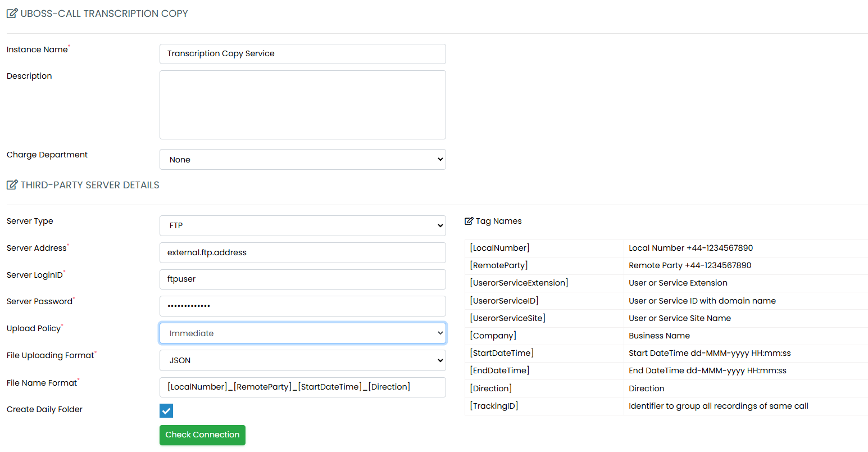Viewport: 868px width, 452px height.
Task: Click the 'Remote Party +44-1234567890' description
Action: coord(690,265)
